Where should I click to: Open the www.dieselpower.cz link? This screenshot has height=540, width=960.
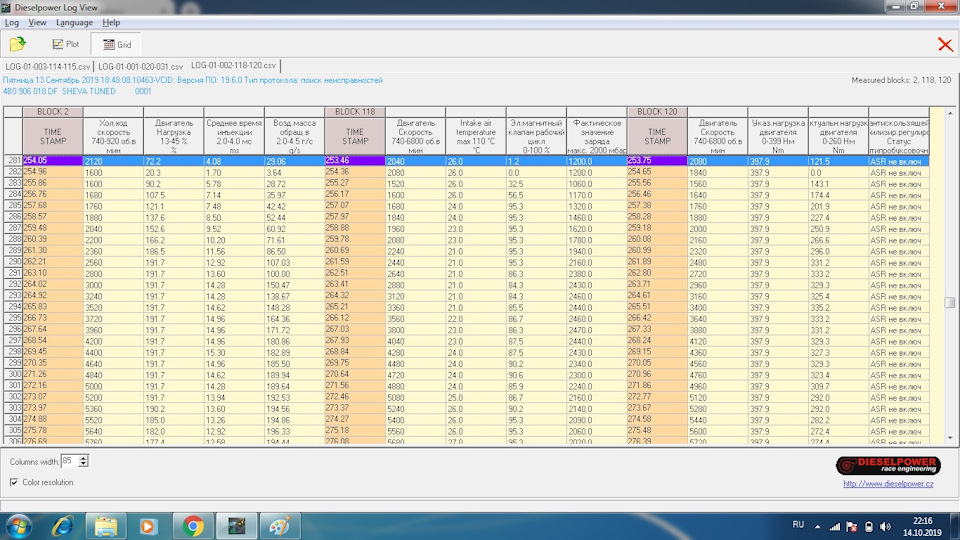click(x=889, y=484)
